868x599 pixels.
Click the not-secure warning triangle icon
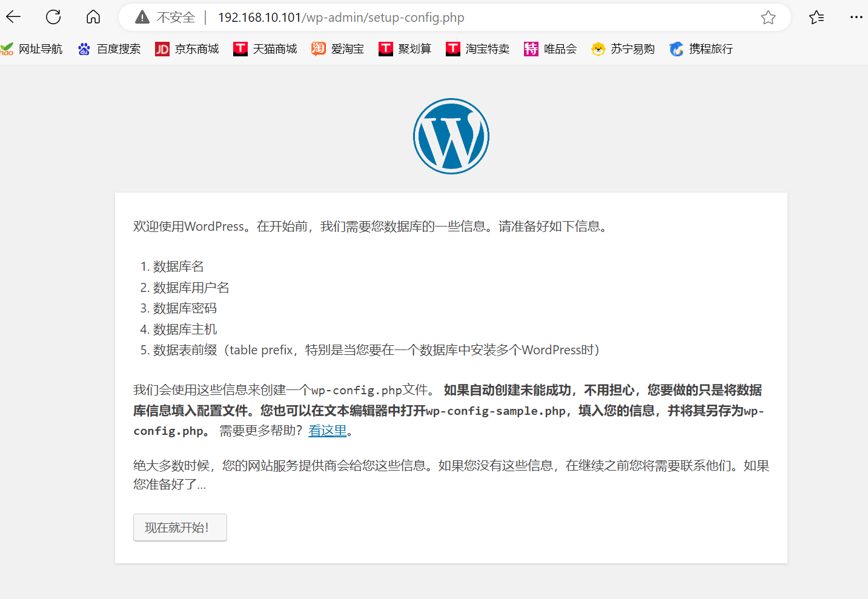[142, 17]
